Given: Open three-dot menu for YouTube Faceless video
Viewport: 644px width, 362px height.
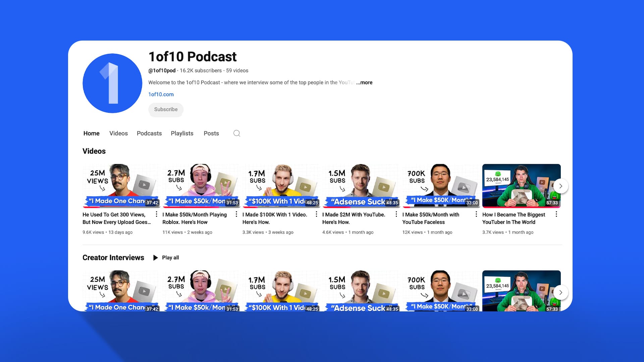Looking at the screenshot, I should pos(476,214).
